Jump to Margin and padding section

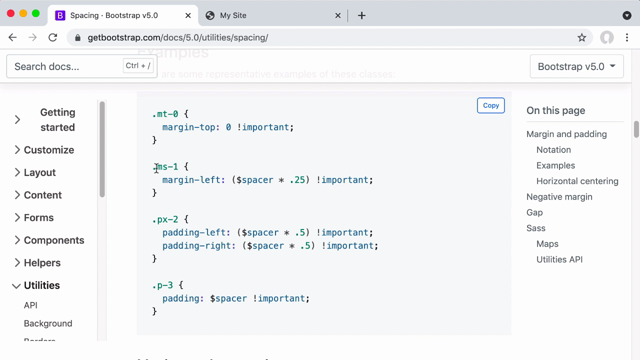pos(566,134)
